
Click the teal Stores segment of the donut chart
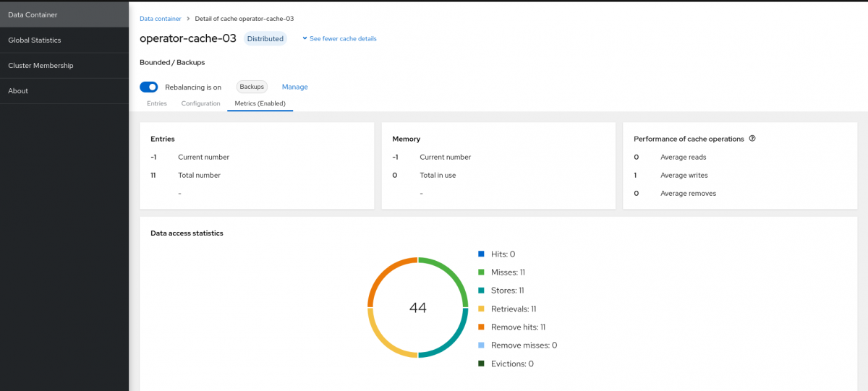pyautogui.click(x=451, y=340)
